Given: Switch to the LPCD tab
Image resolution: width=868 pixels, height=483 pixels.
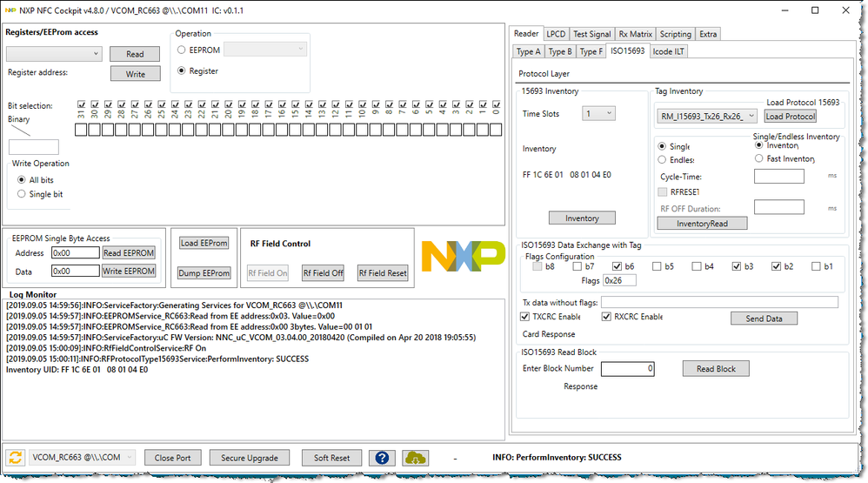Looking at the screenshot, I should coord(556,34).
